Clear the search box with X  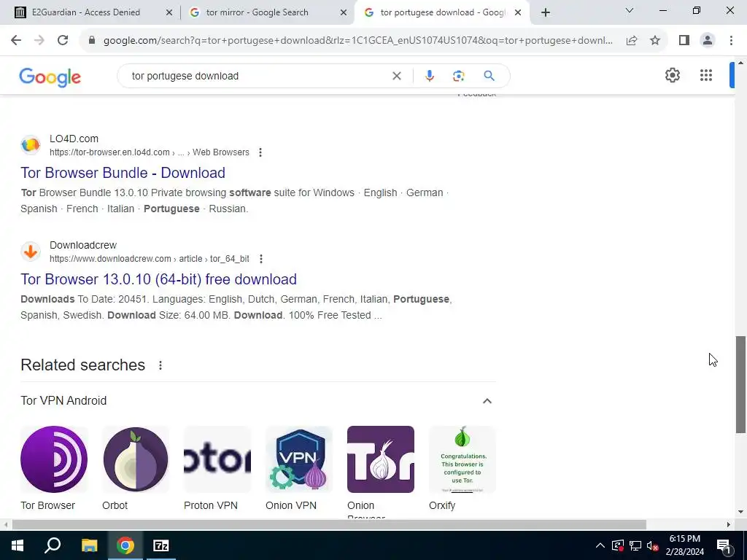pos(396,76)
